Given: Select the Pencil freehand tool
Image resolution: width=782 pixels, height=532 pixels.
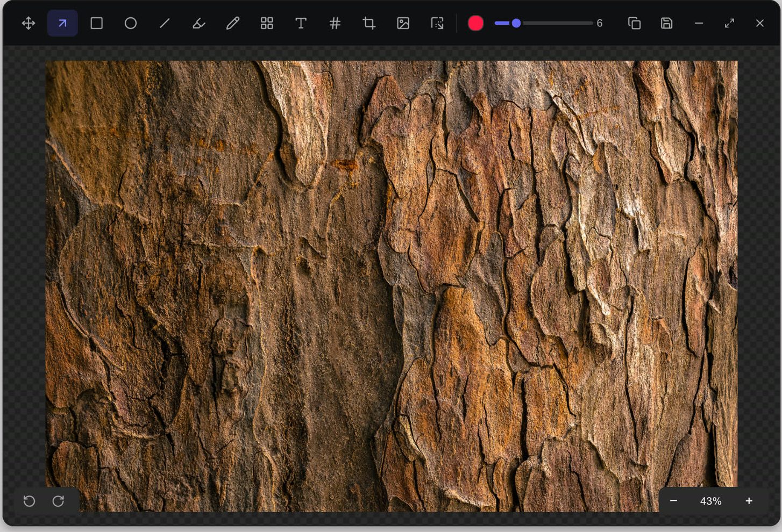Looking at the screenshot, I should [233, 23].
